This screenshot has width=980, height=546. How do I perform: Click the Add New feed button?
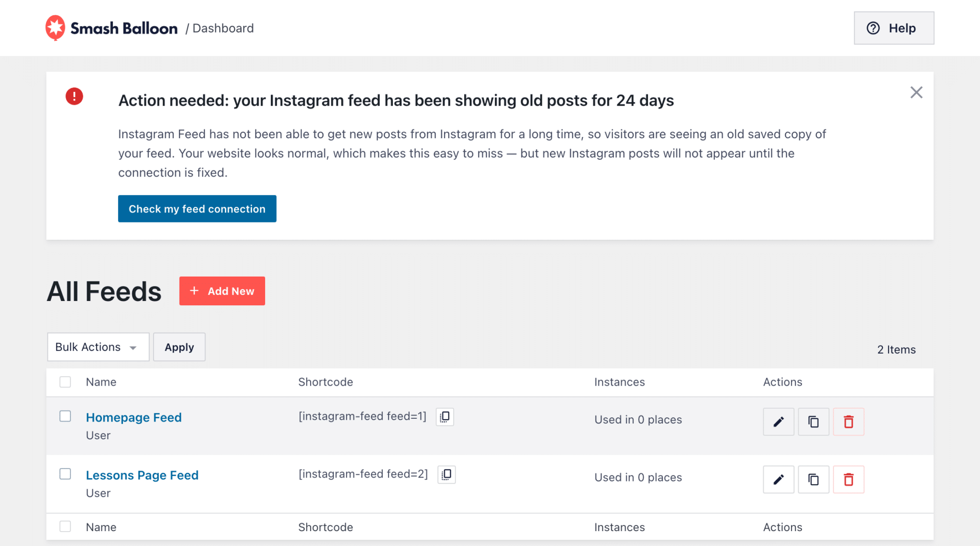tap(222, 291)
